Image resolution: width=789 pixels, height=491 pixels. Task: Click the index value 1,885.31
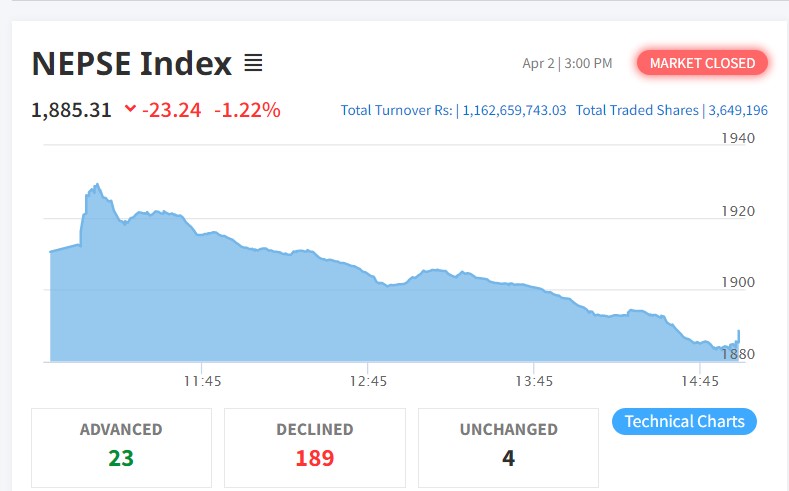[x=71, y=110]
